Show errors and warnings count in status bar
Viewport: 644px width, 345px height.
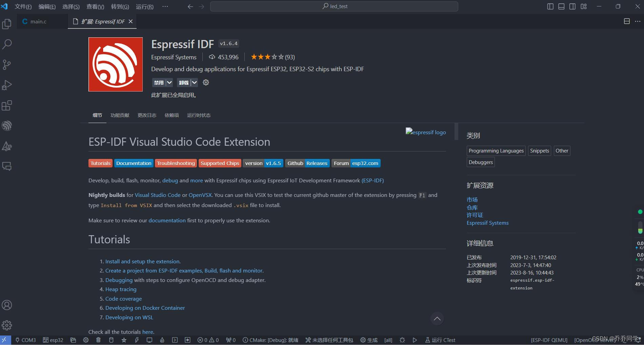(208, 340)
